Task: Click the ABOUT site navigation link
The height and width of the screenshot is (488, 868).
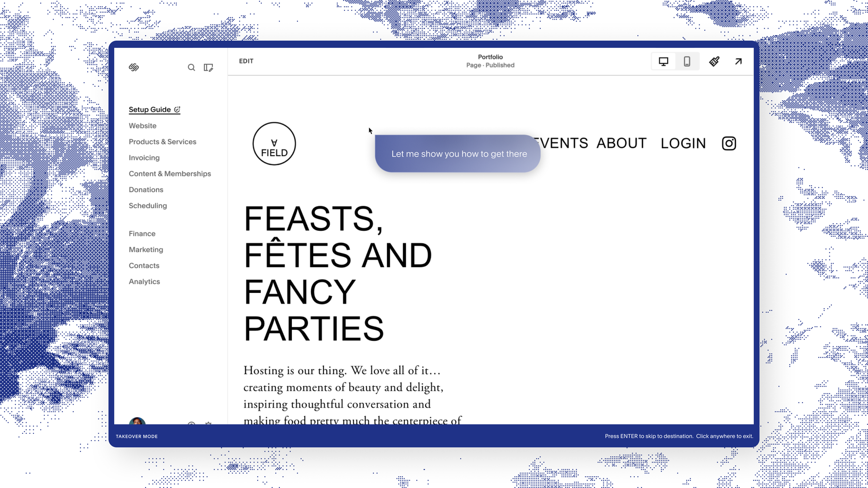Action: pos(621,143)
